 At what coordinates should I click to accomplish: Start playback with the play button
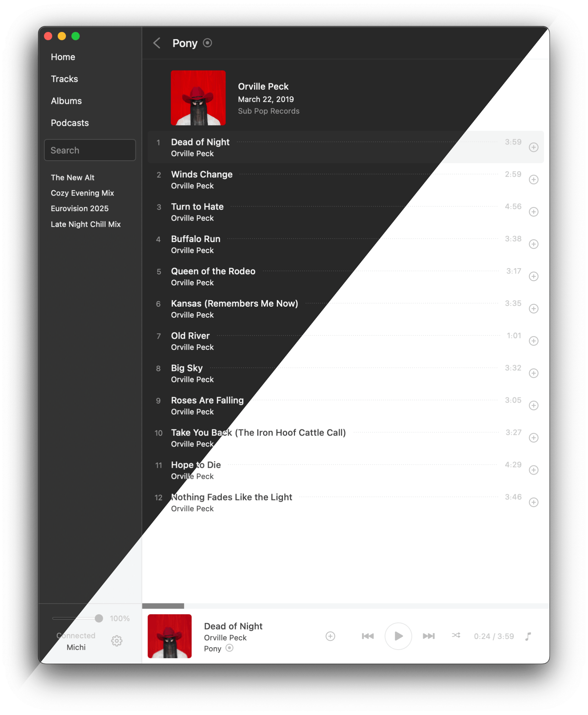pyautogui.click(x=398, y=636)
